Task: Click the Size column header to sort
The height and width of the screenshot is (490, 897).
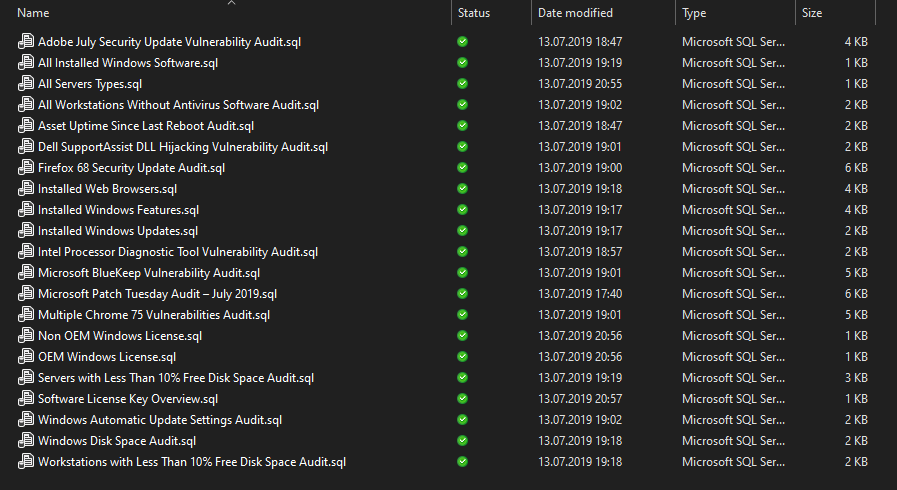Action: tap(812, 13)
